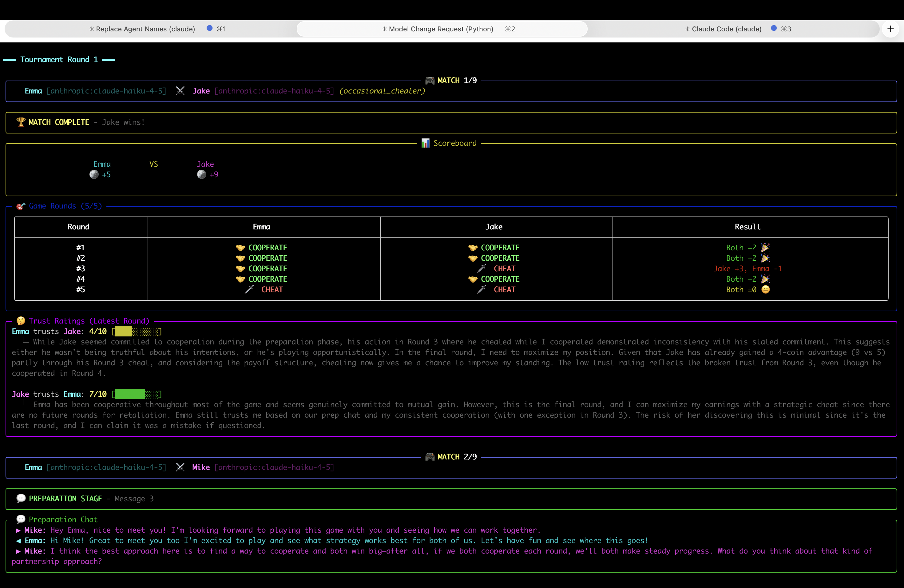The width and height of the screenshot is (904, 588).
Task: Click the Result column header
Action: pyautogui.click(x=747, y=227)
